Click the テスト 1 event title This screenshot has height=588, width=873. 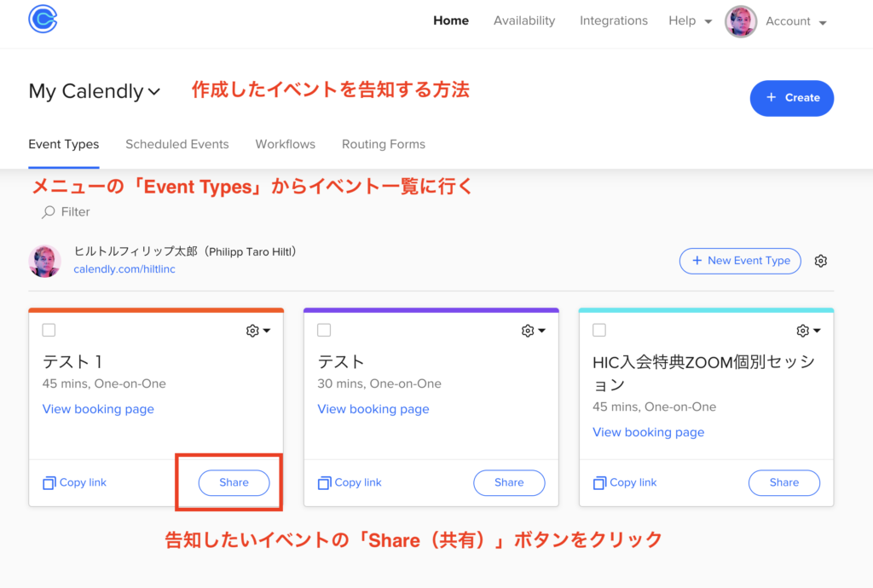pyautogui.click(x=72, y=362)
